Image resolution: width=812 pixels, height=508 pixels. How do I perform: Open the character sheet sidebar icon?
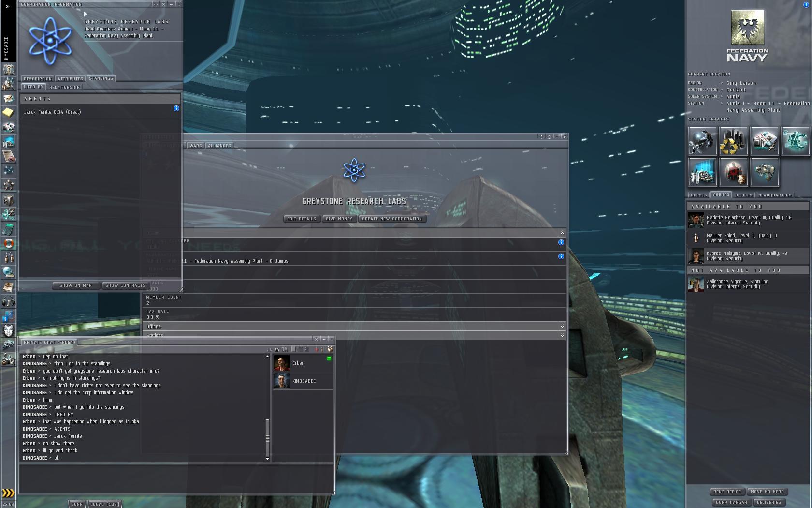[x=8, y=69]
